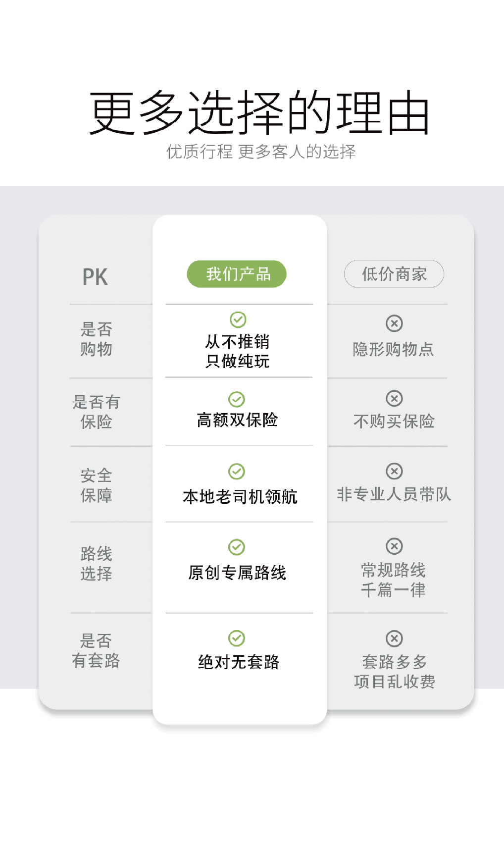Select the outlined 低价商家 pill button

point(394,274)
